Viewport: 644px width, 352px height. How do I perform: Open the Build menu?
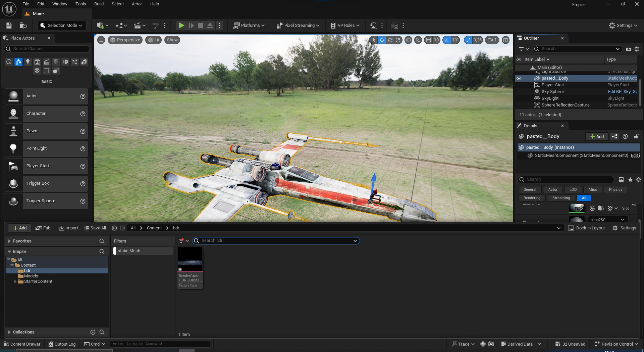[99, 4]
